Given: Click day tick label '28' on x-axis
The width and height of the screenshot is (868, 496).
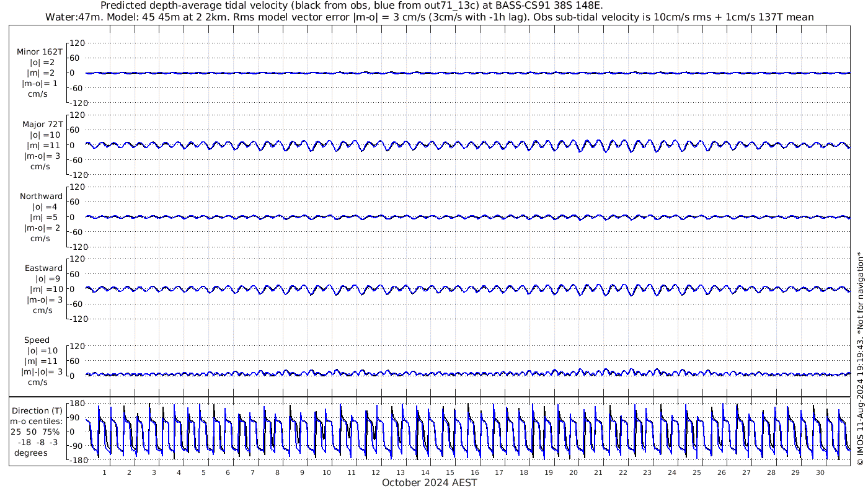Looking at the screenshot, I should 771,472.
